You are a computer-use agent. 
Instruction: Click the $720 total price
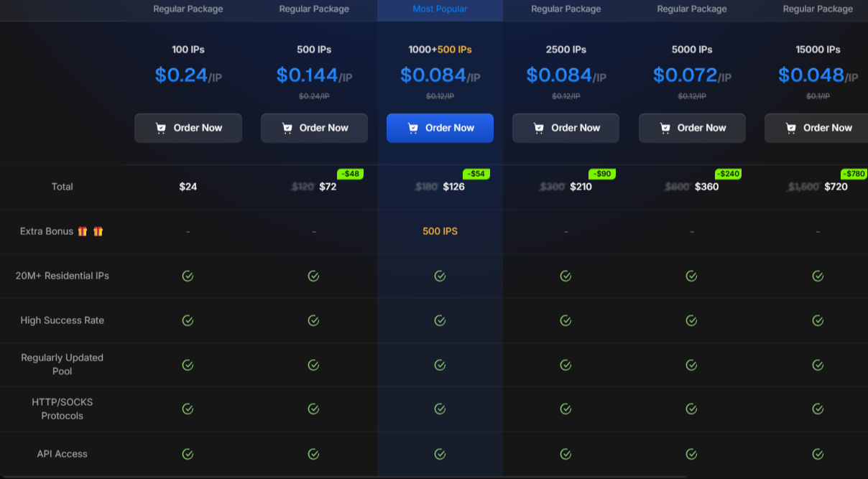(x=836, y=187)
